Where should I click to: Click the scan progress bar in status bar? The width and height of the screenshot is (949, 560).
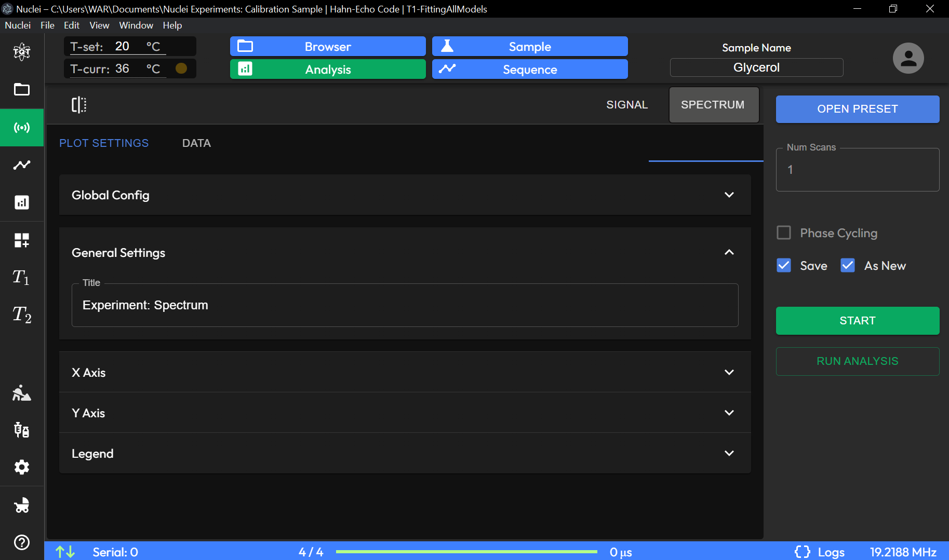tap(466, 552)
